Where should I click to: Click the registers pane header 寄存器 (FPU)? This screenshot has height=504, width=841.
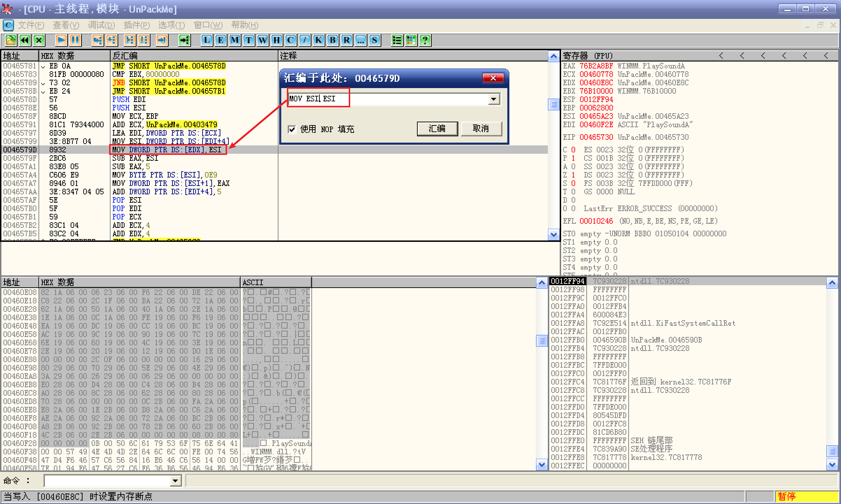coord(588,56)
